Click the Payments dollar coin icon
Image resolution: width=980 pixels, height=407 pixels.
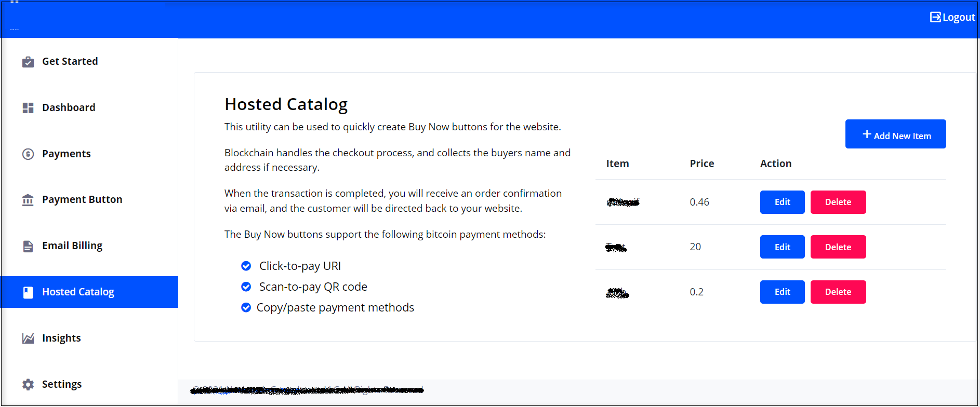(x=28, y=154)
